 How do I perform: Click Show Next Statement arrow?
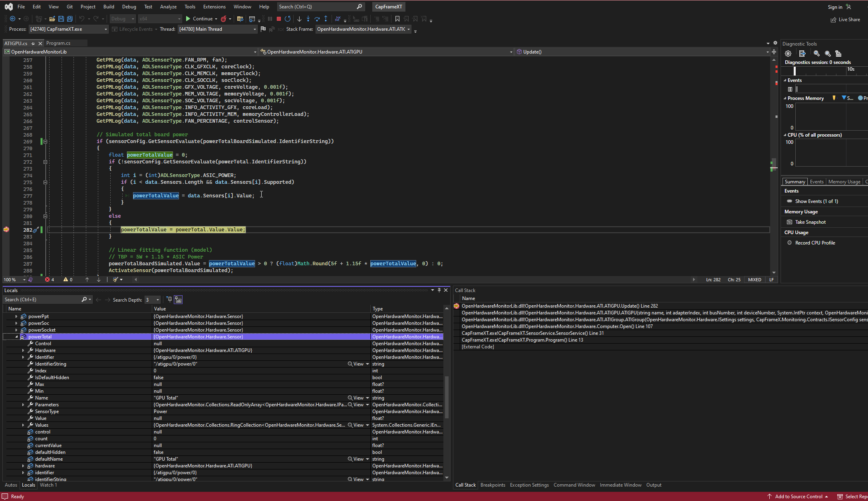tap(299, 19)
